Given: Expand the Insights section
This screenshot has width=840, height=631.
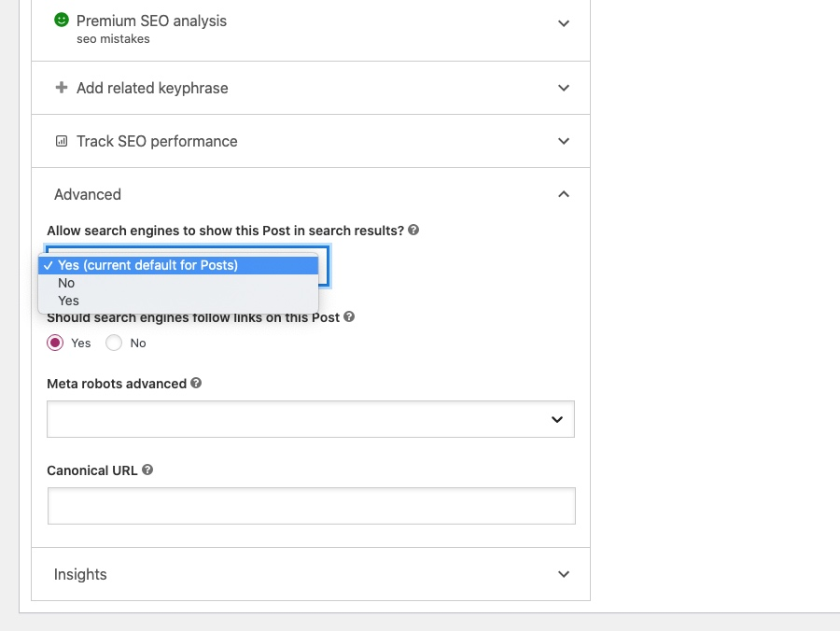Looking at the screenshot, I should click(x=563, y=574).
